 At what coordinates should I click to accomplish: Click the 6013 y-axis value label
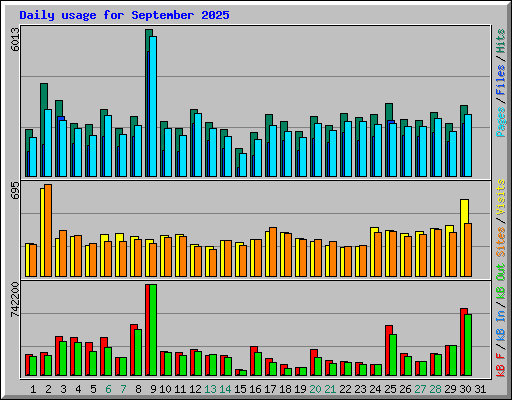point(15,39)
